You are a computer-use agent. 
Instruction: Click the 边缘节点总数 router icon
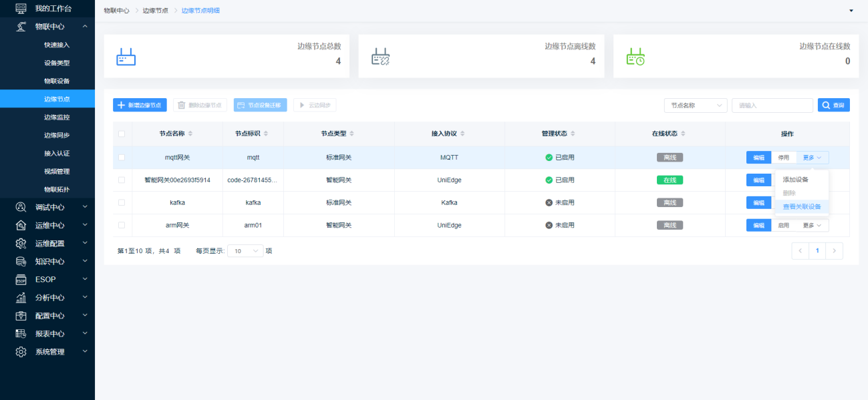[126, 57]
